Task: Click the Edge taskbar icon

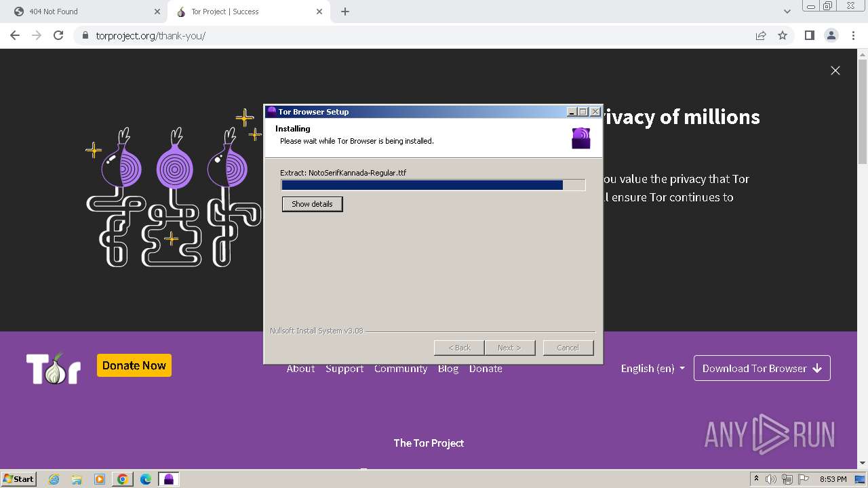Action: tap(146, 479)
